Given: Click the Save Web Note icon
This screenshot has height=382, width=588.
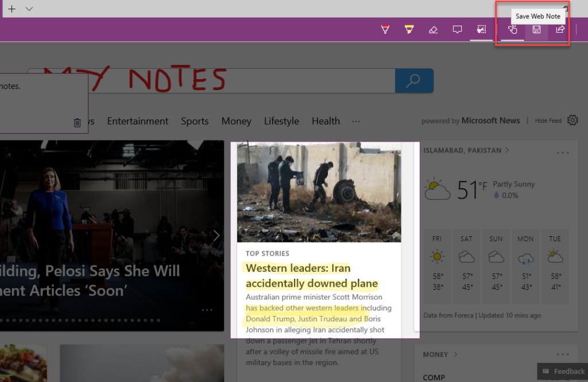Looking at the screenshot, I should [x=536, y=30].
